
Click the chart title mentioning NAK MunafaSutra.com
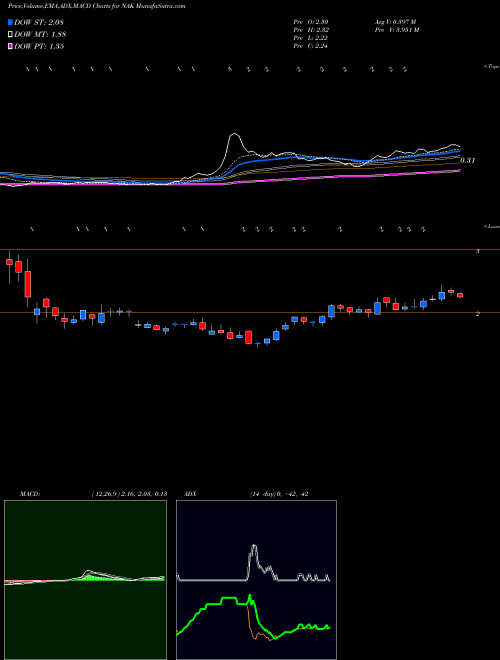point(97,6)
